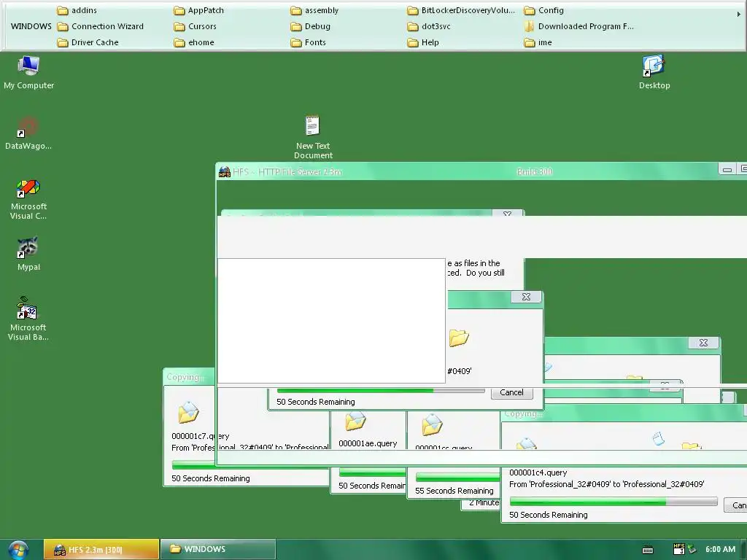747x560 pixels.
Task: Click progress bar above 55 Seconds Remaining
Action: click(458, 477)
